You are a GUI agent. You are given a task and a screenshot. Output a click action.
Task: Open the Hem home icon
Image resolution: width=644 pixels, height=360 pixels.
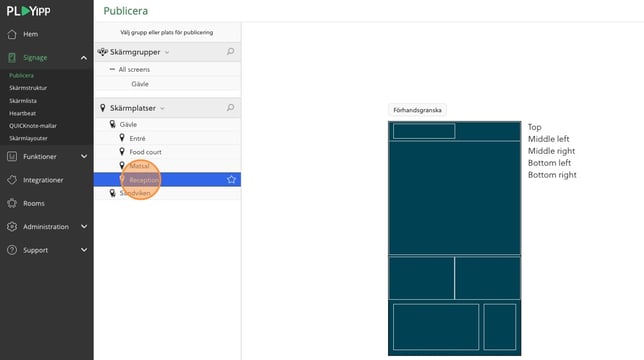12,34
